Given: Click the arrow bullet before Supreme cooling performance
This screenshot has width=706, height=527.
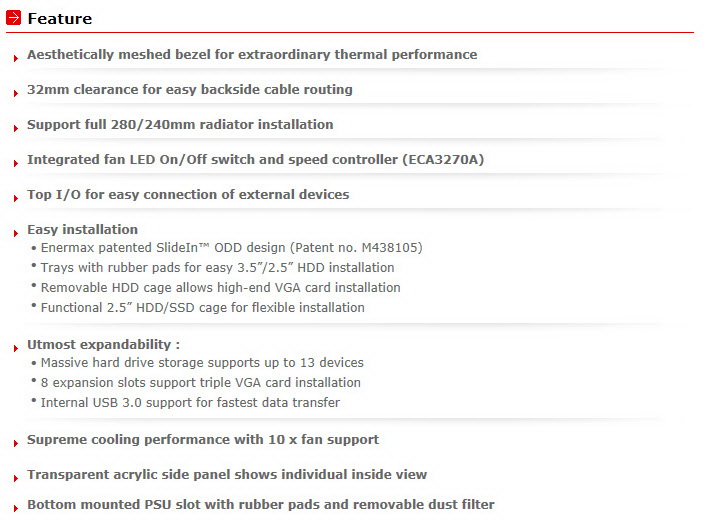Looking at the screenshot, I should coord(16,443).
